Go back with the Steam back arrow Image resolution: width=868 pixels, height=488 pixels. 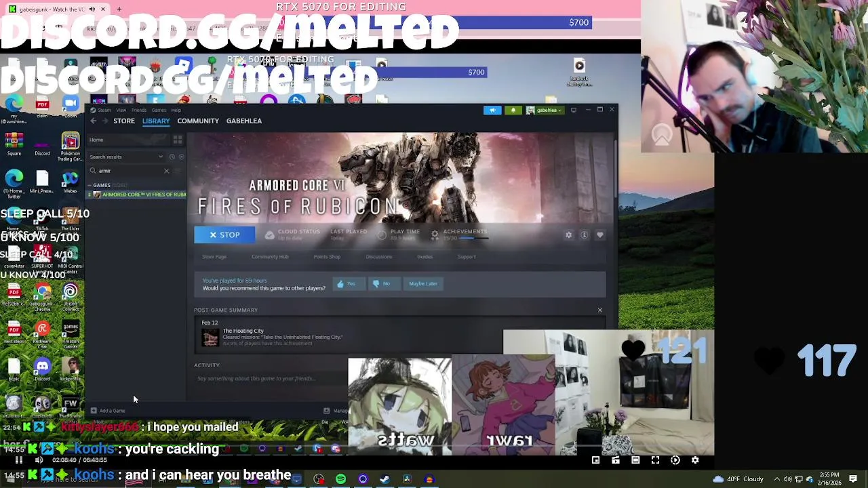94,121
